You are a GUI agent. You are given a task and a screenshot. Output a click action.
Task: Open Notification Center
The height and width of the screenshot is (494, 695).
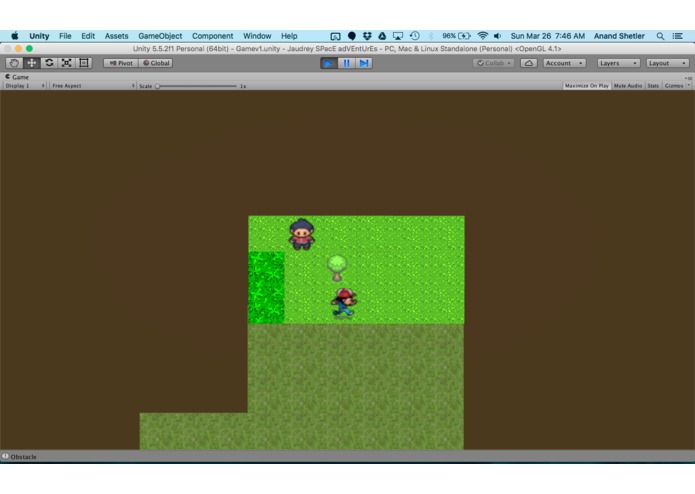click(x=678, y=36)
